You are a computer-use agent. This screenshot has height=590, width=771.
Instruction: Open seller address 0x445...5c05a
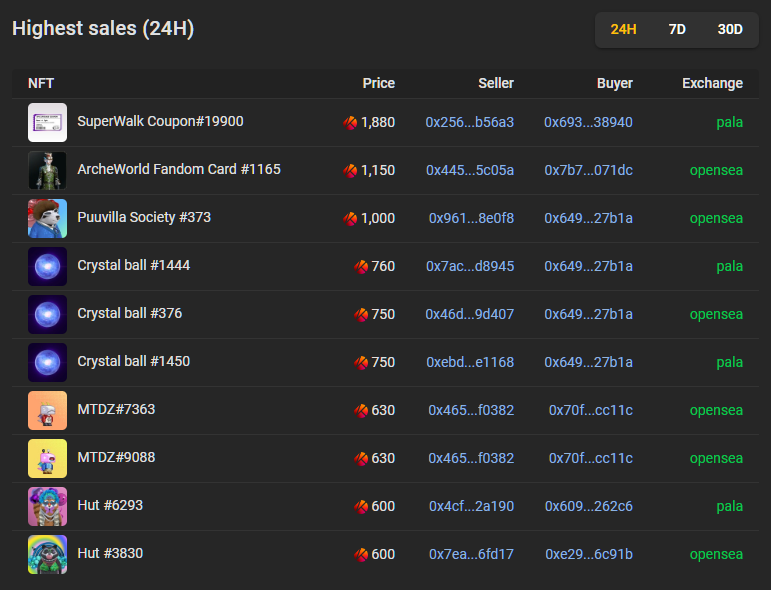click(x=470, y=171)
